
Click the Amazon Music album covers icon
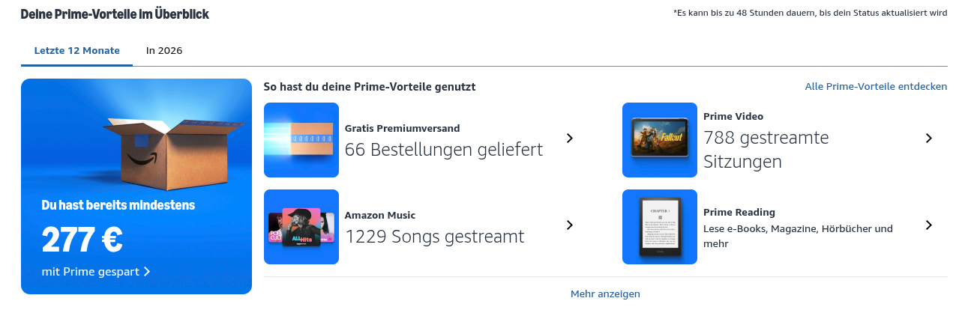click(x=301, y=227)
